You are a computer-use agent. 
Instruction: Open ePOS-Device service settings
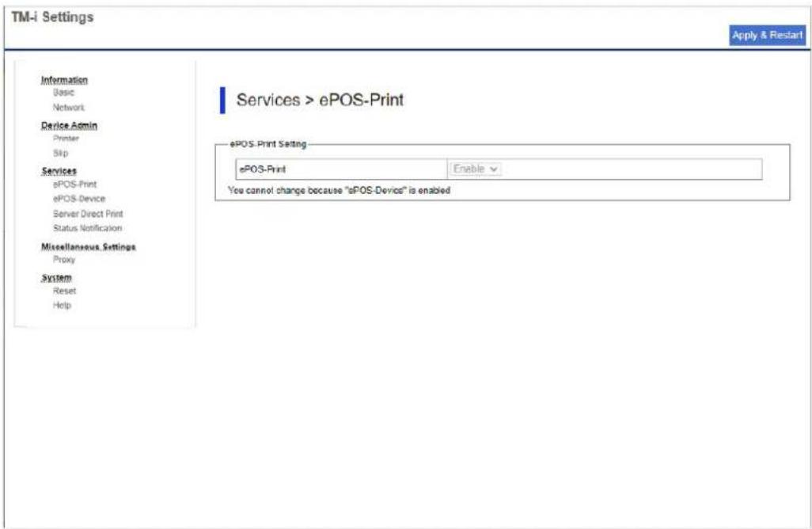[78, 199]
